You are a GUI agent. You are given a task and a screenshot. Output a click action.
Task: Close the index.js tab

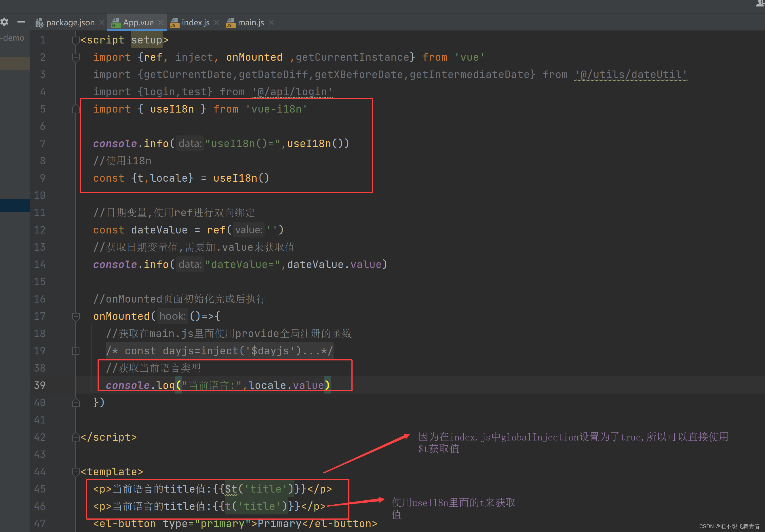pos(216,23)
